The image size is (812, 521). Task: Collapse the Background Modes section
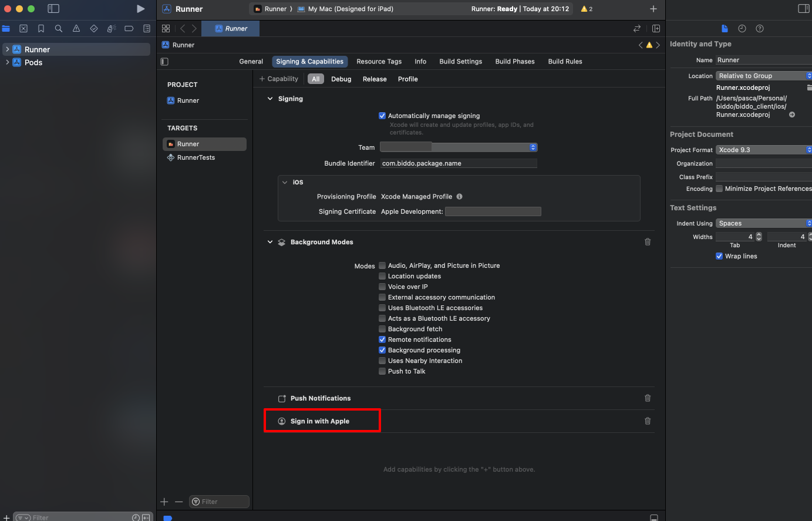(270, 242)
